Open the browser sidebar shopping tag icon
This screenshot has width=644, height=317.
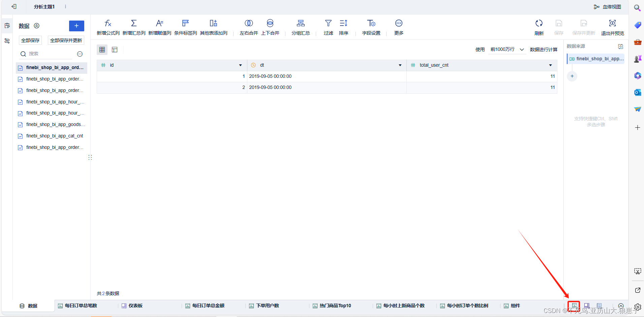coord(637,25)
